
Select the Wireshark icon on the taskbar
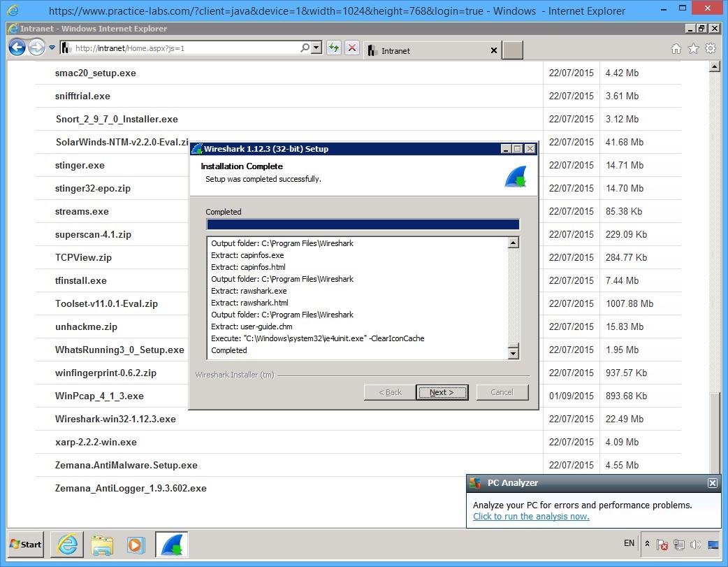tap(171, 545)
